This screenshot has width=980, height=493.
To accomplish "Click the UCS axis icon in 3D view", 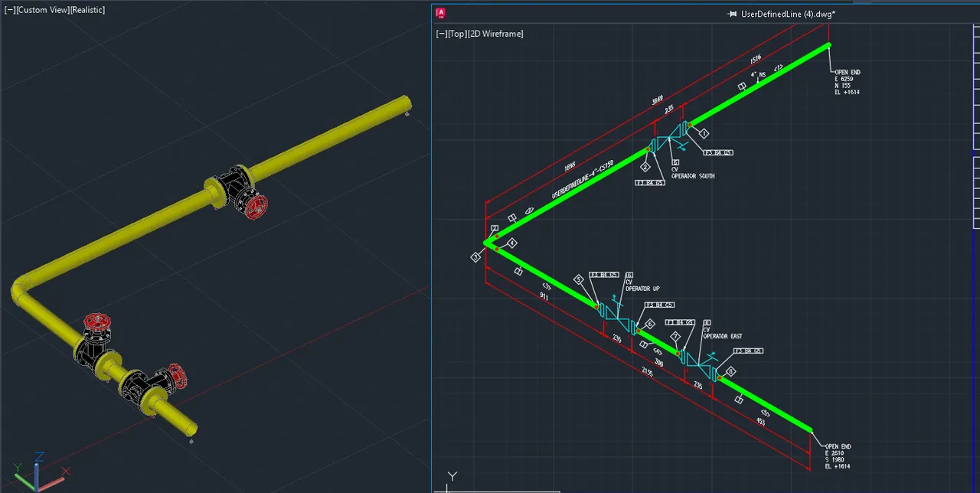I will click(x=37, y=471).
